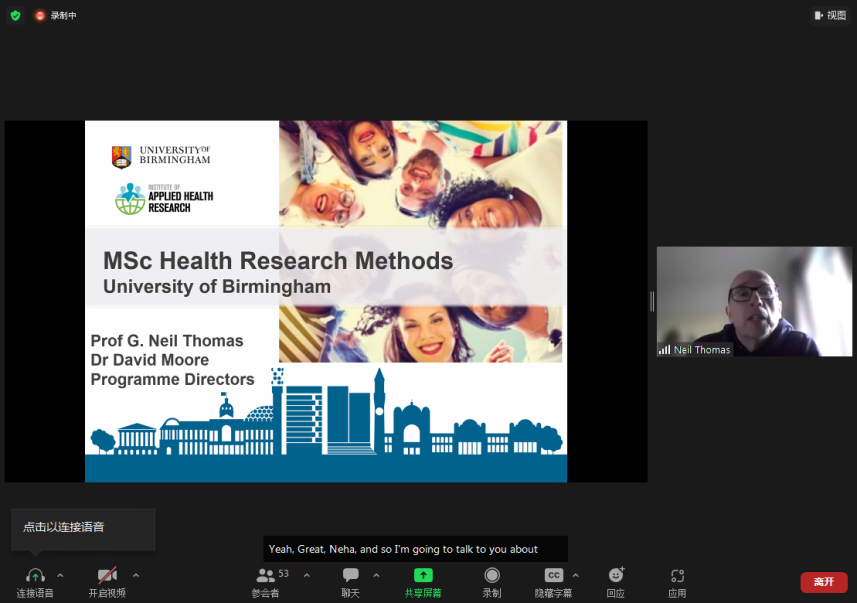Click the green encryption shield icon
This screenshot has width=857, height=603.
click(15, 15)
